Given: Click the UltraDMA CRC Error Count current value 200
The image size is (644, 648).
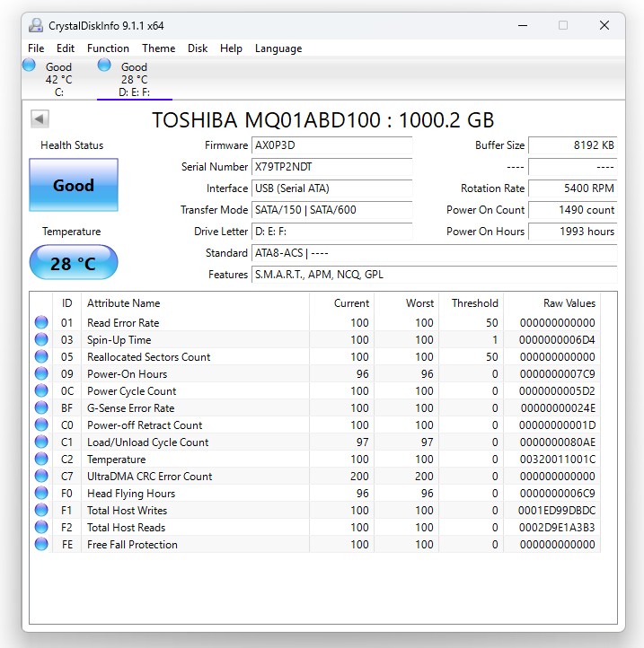Looking at the screenshot, I should point(359,476).
